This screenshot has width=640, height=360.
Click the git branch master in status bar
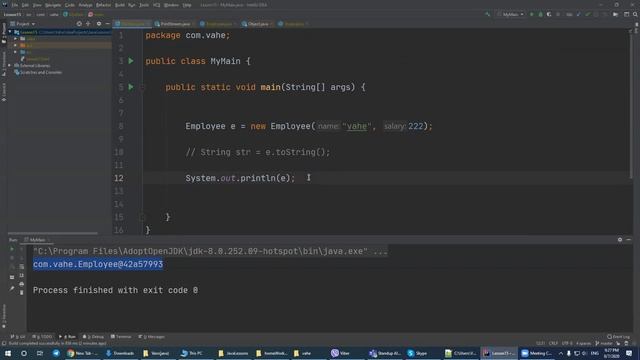(605, 343)
